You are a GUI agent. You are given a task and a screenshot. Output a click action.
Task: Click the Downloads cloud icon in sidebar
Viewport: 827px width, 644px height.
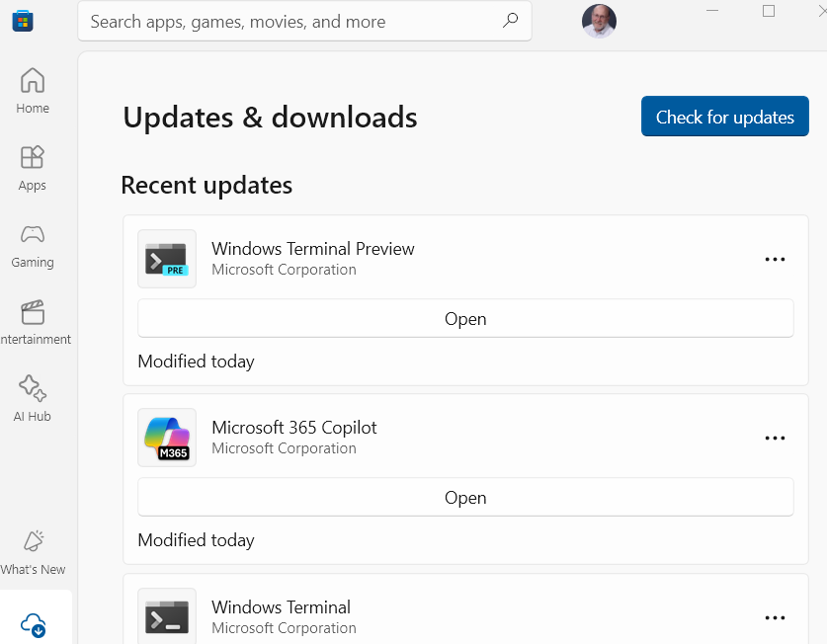pos(34,625)
